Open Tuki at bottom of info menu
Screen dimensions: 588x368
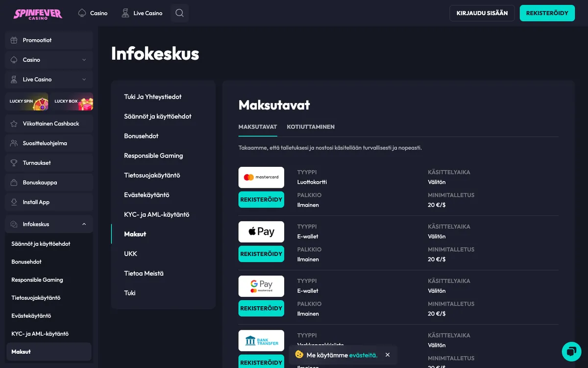tap(130, 293)
